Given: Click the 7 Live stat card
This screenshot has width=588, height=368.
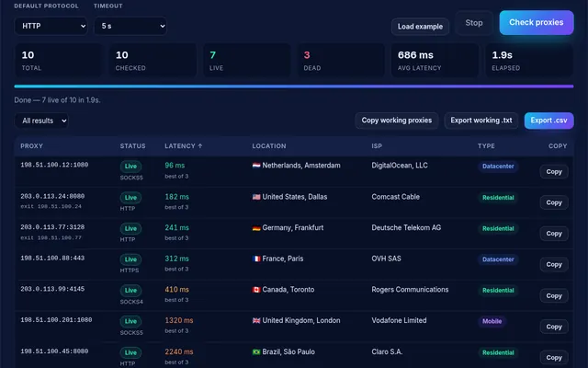Looking at the screenshot, I should click(247, 60).
